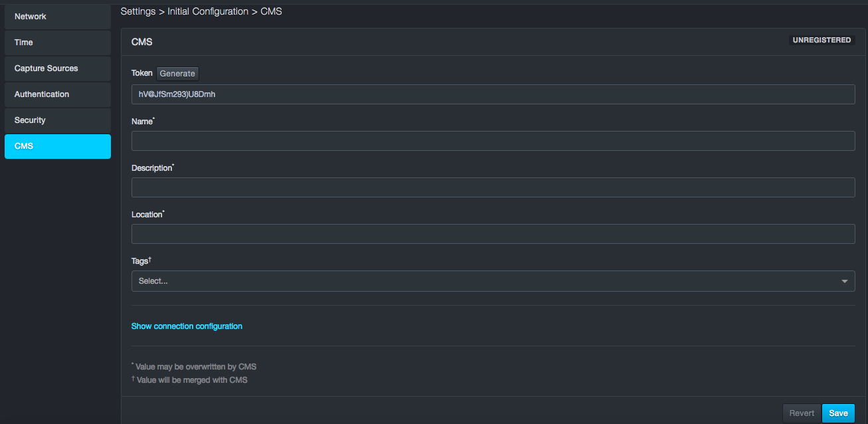868x424 pixels.
Task: Go to Capture Sources in sidebar
Action: click(x=57, y=68)
